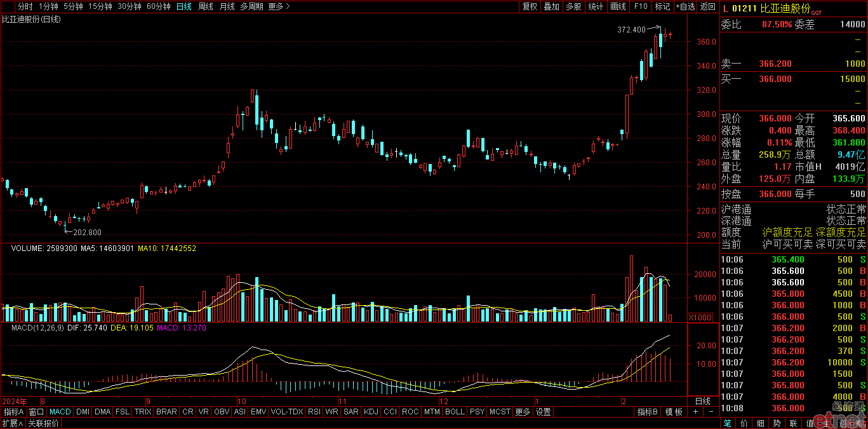Open the 指标A indicator menu

(x=13, y=412)
